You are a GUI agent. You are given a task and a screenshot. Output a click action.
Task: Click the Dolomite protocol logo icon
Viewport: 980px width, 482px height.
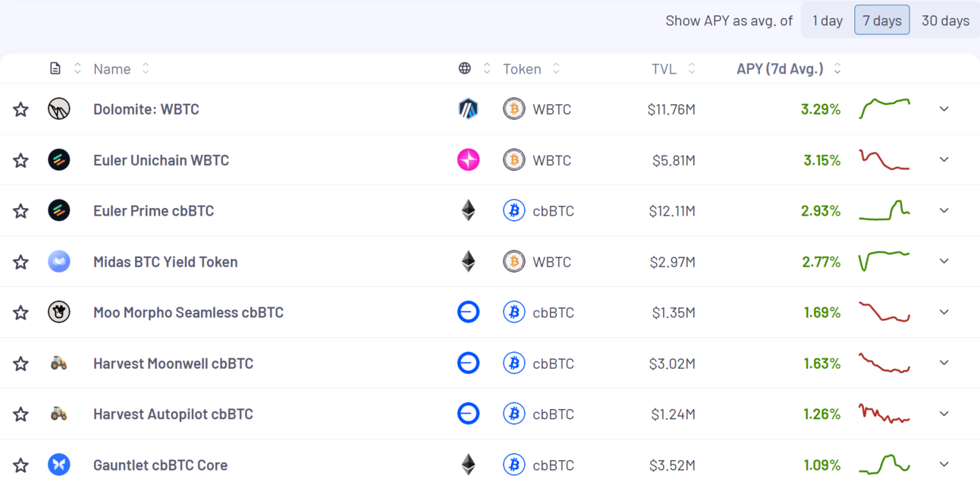coord(59,109)
